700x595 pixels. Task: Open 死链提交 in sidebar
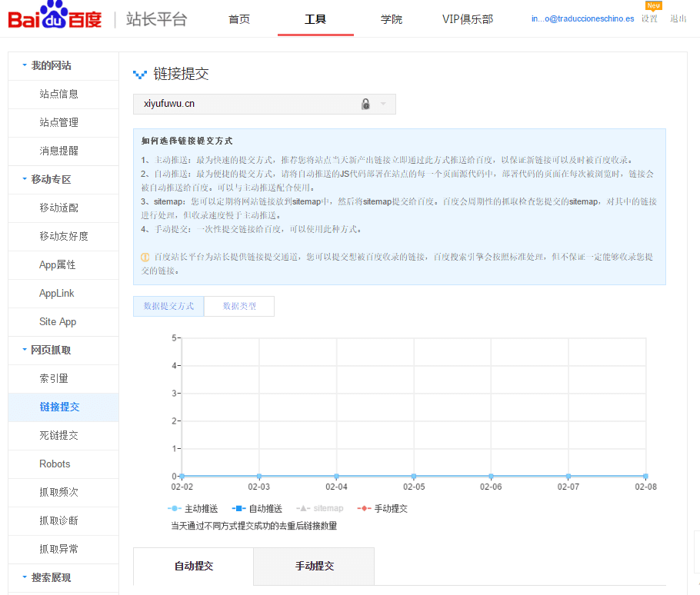click(63, 436)
